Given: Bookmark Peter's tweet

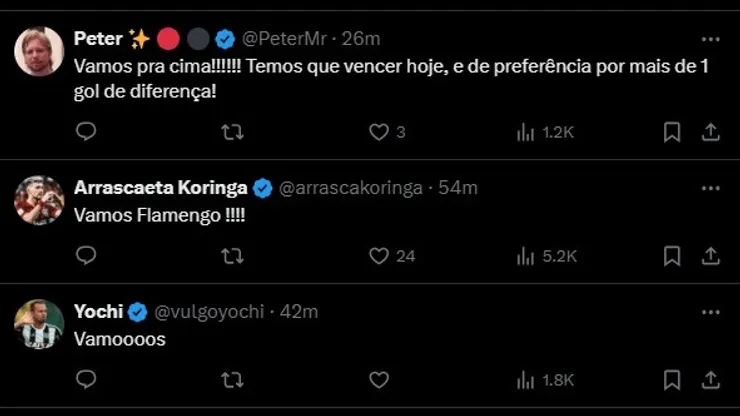Looking at the screenshot, I should tap(672, 132).
